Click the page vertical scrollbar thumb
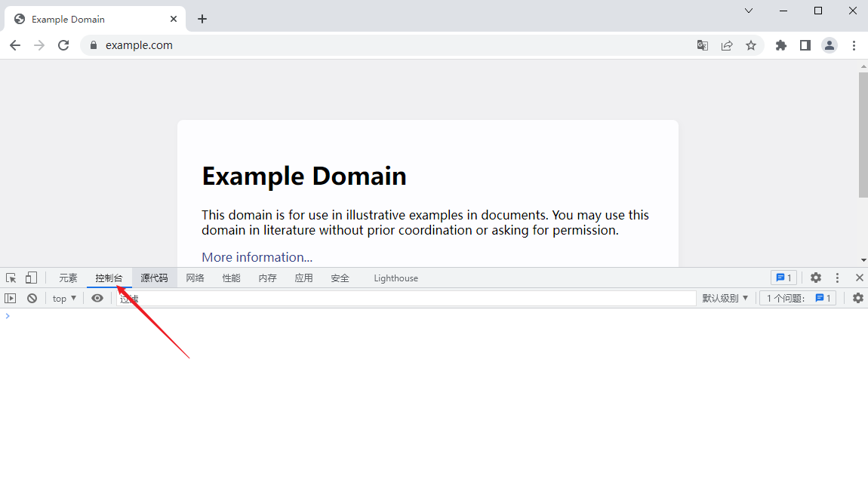 [x=863, y=134]
